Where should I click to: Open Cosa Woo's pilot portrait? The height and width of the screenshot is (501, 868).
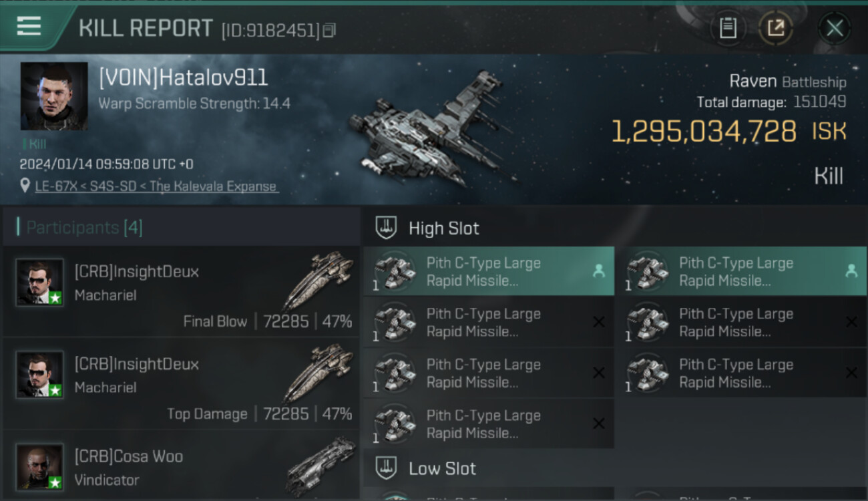point(40,467)
